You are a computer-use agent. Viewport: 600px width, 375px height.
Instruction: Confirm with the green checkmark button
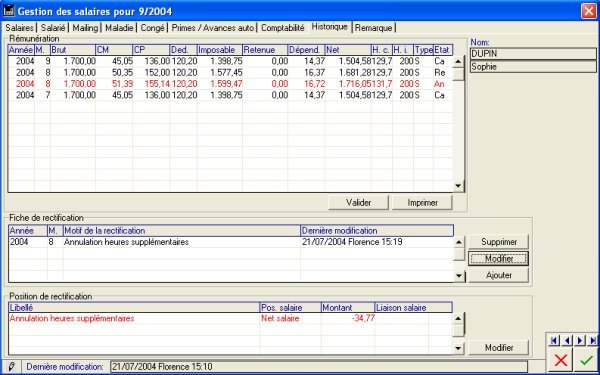[x=586, y=360]
